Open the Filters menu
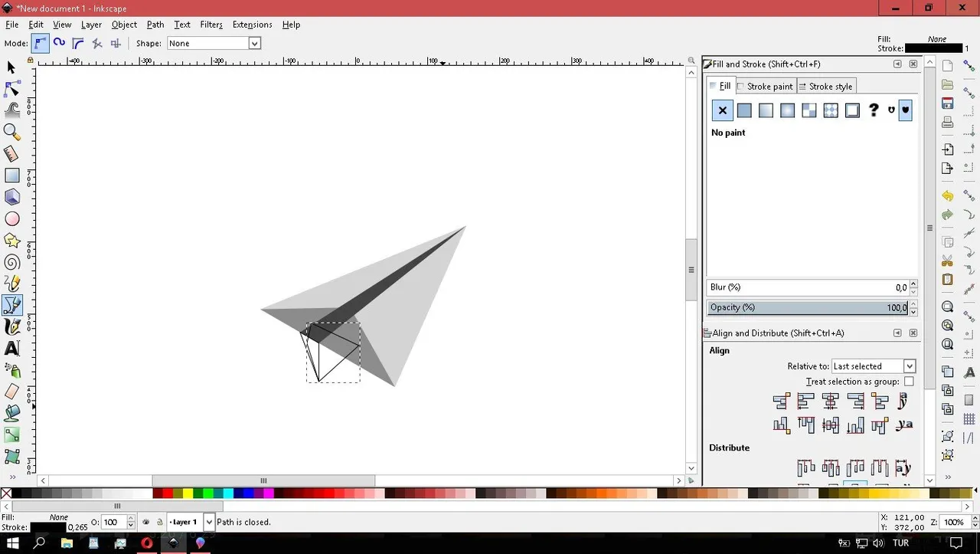 coord(211,25)
